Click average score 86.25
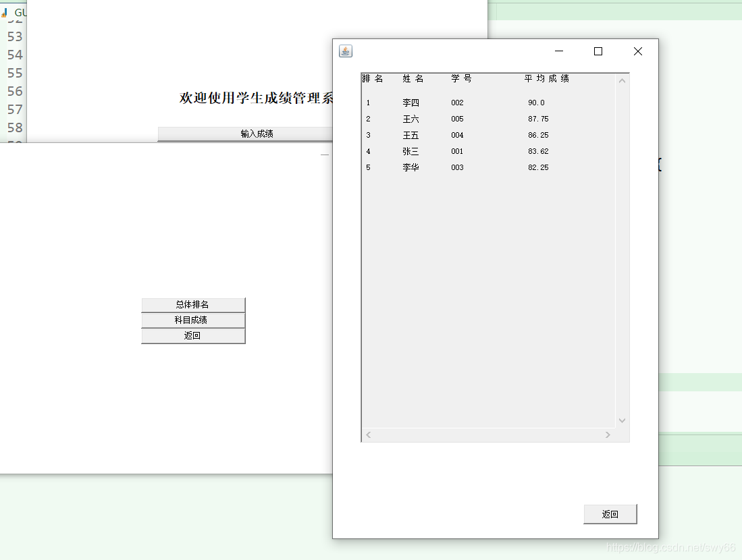Image resolution: width=742 pixels, height=560 pixels. point(539,135)
